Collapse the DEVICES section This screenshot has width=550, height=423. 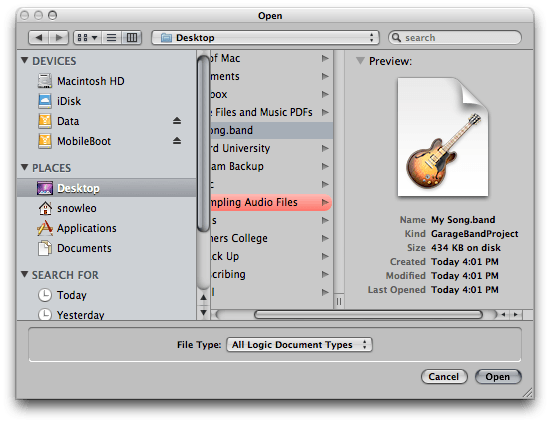pos(24,60)
